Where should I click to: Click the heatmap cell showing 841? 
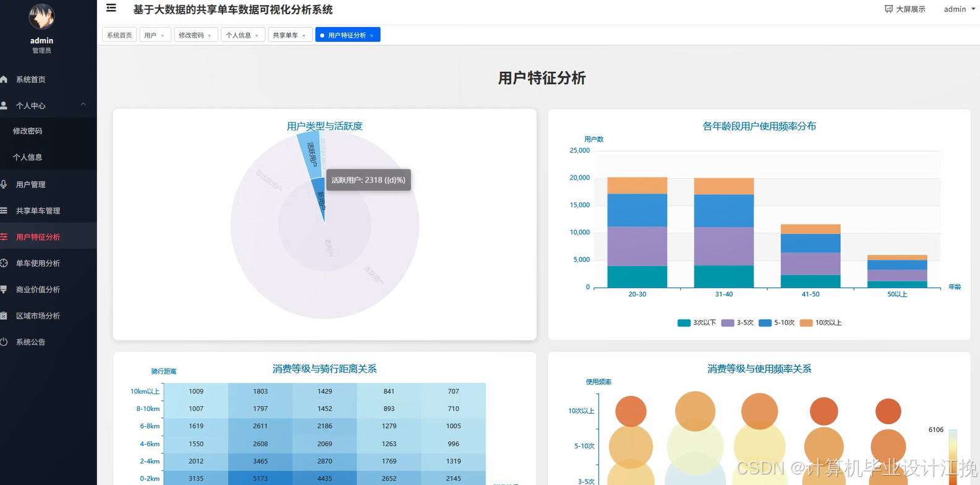[x=389, y=392]
